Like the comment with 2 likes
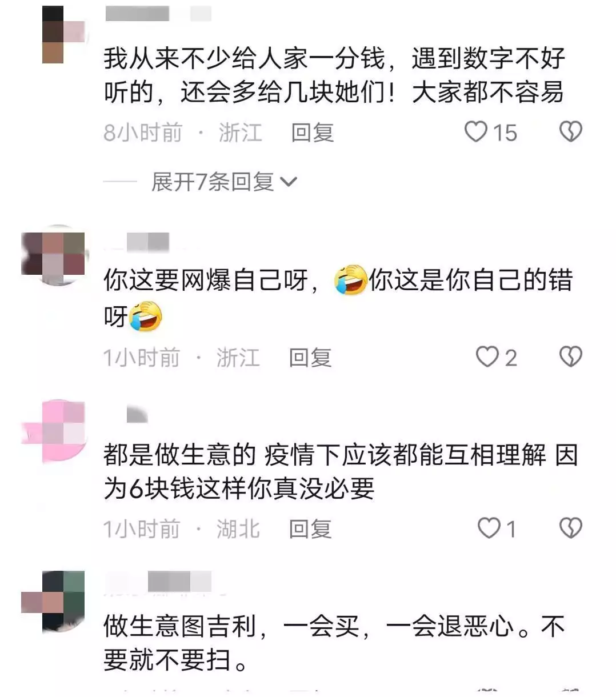The height and width of the screenshot is (697, 616). tap(487, 357)
